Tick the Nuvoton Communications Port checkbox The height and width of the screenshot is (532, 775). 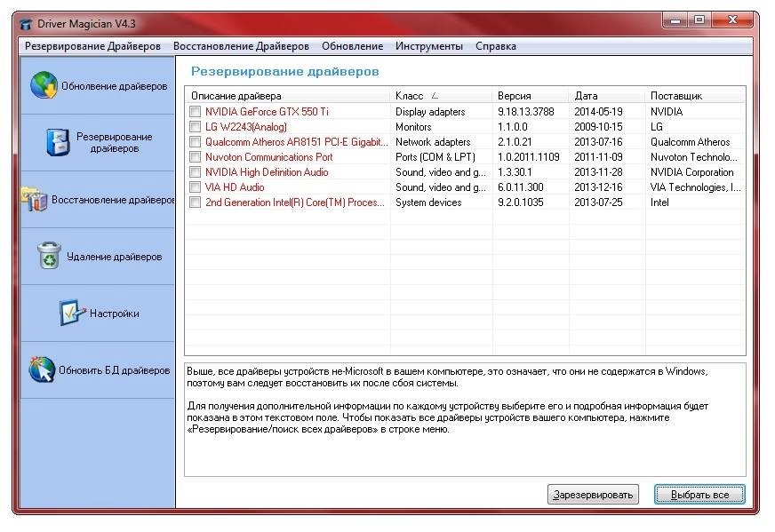196,157
